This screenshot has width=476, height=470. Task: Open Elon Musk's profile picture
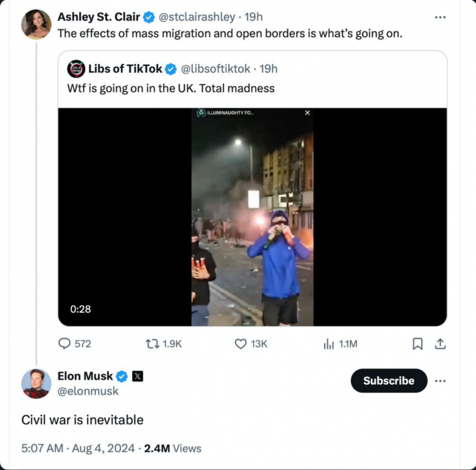(36, 384)
